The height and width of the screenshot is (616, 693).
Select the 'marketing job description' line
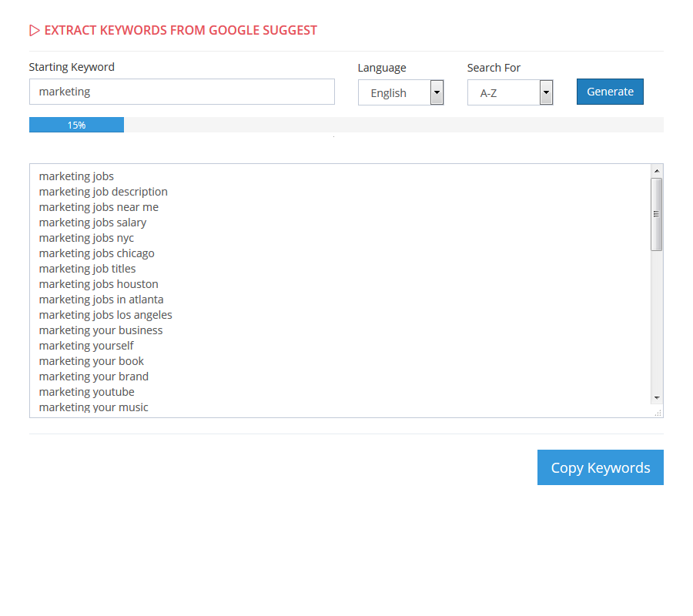click(103, 192)
